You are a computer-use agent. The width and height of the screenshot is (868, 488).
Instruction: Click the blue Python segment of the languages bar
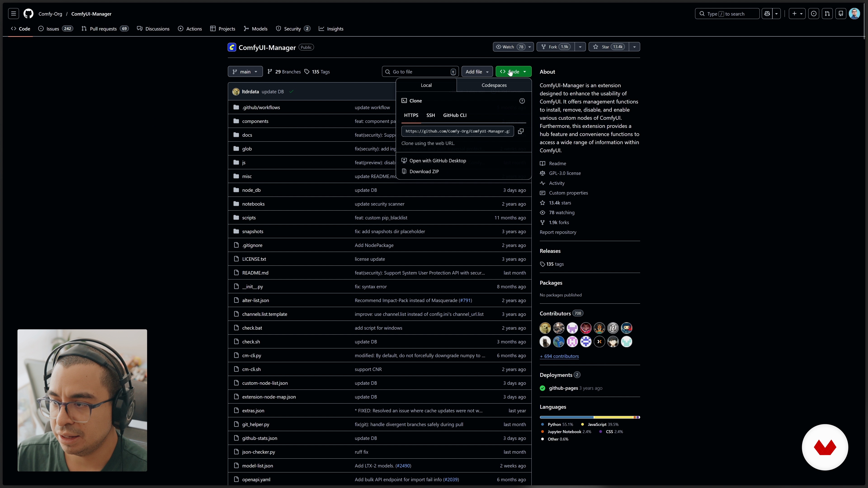[x=566, y=417]
